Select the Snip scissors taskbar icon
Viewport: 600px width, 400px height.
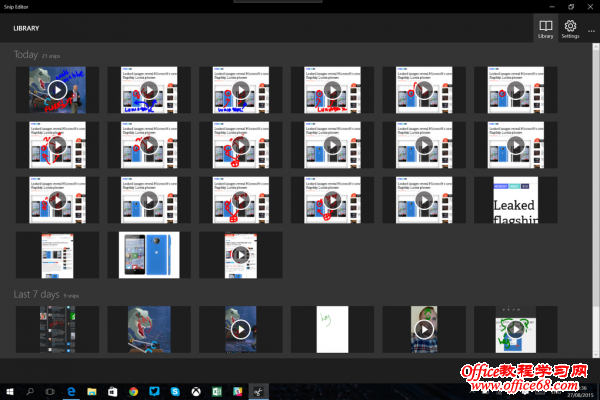(x=259, y=391)
